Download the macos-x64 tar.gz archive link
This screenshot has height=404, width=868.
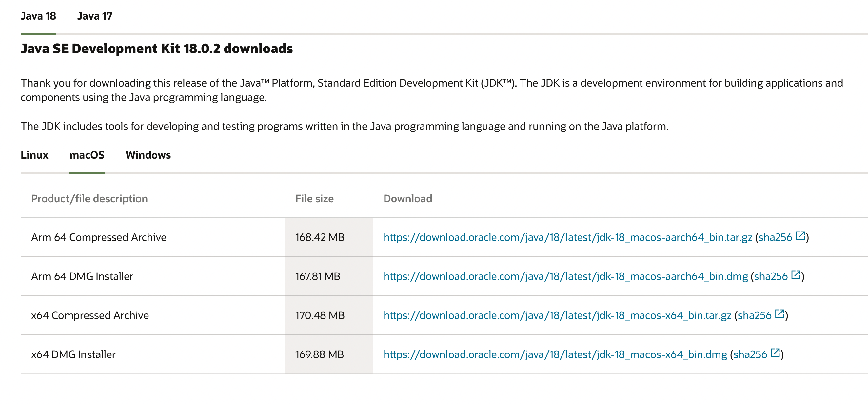[x=557, y=316]
